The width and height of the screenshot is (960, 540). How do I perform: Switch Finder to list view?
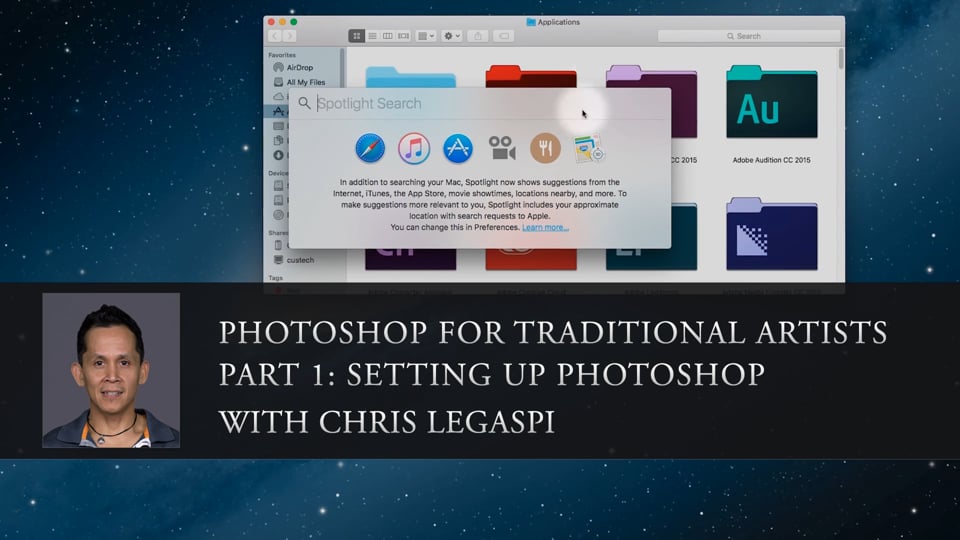point(372,36)
